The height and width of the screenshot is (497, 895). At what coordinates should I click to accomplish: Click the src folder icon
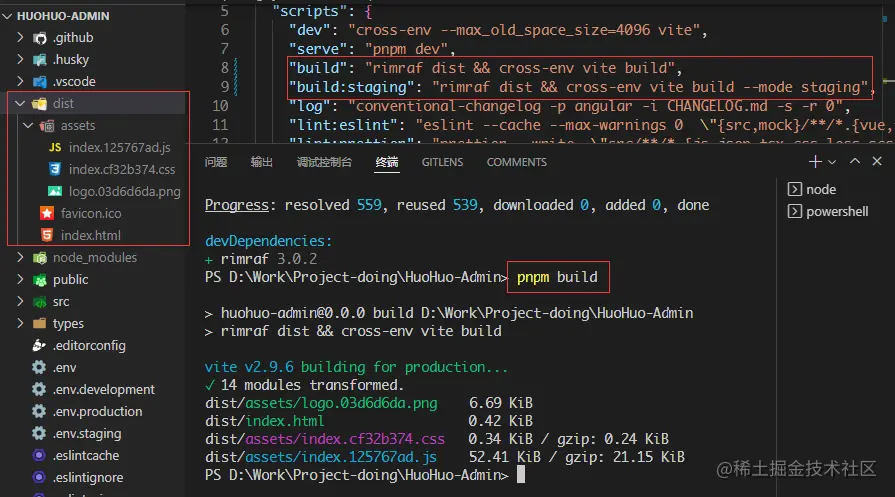tap(39, 302)
